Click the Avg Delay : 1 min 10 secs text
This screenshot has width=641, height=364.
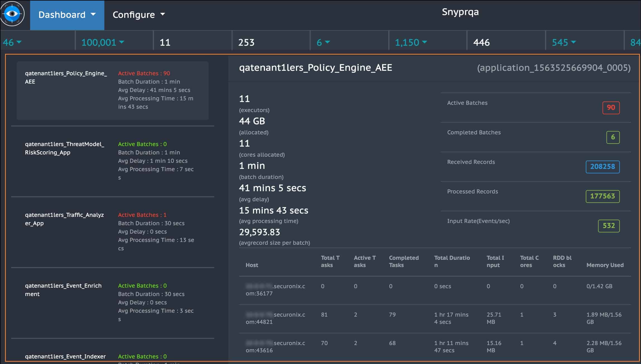(153, 161)
